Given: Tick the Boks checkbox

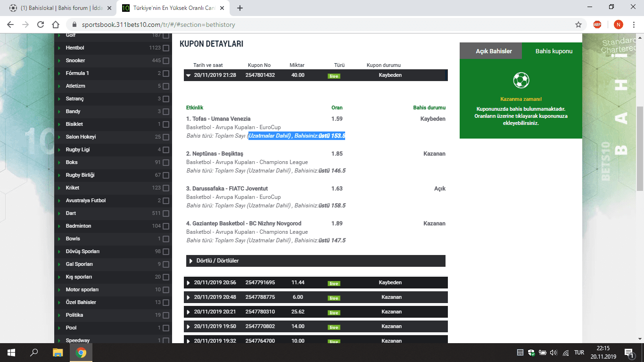Looking at the screenshot, I should coord(166,163).
